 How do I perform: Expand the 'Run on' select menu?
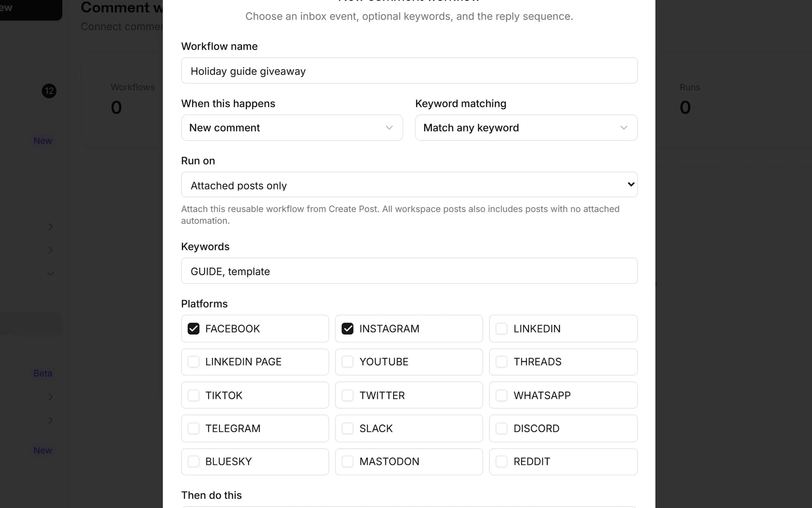click(409, 185)
